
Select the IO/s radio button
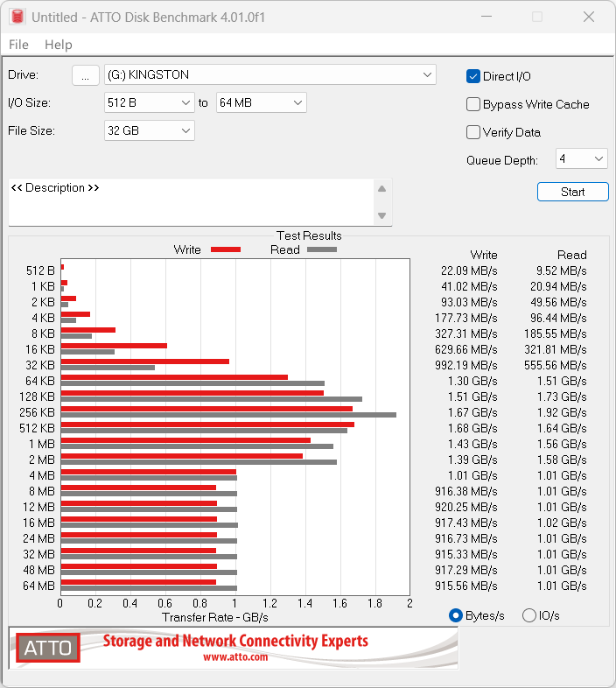pos(529,615)
